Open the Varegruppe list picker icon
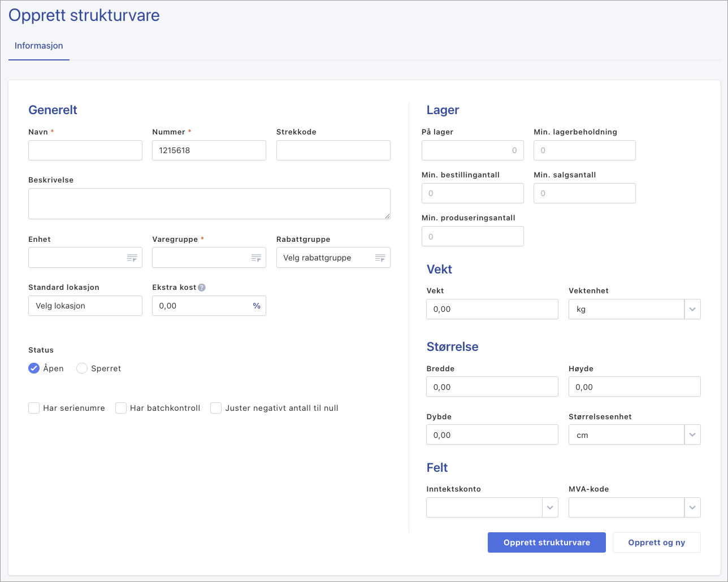 click(256, 258)
